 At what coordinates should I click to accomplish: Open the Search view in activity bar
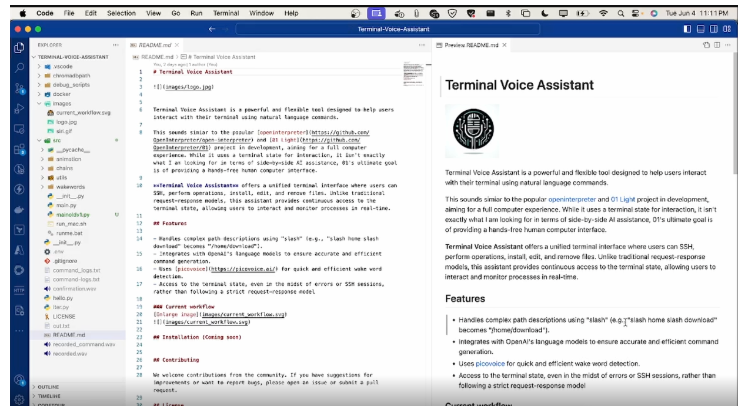(19, 68)
